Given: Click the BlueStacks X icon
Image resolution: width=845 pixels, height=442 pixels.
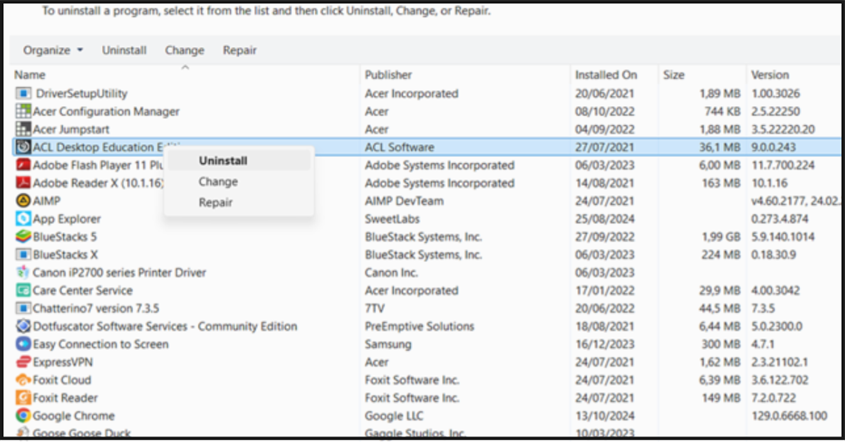Looking at the screenshot, I should pos(23,254).
